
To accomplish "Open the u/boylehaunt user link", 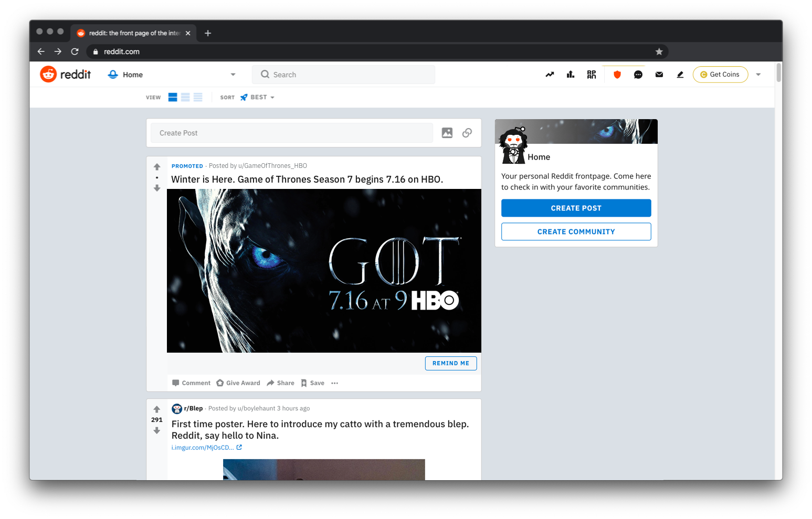I will coord(256,408).
